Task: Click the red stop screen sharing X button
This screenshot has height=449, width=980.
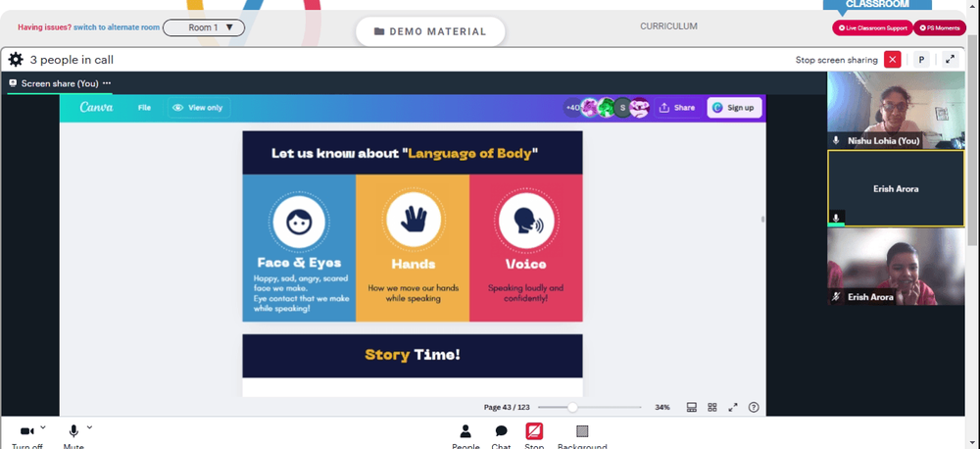Action: (x=893, y=60)
